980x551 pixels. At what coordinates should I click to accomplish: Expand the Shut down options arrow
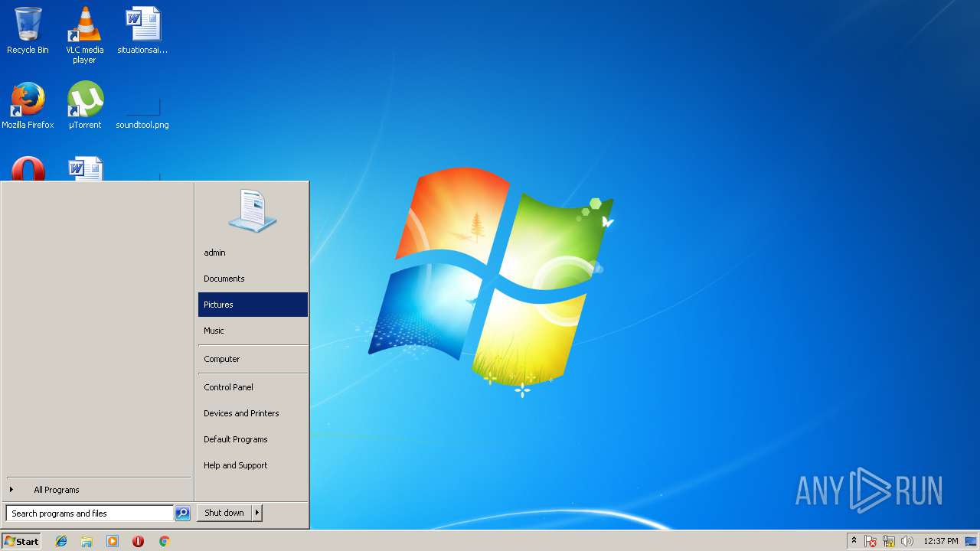coord(257,513)
